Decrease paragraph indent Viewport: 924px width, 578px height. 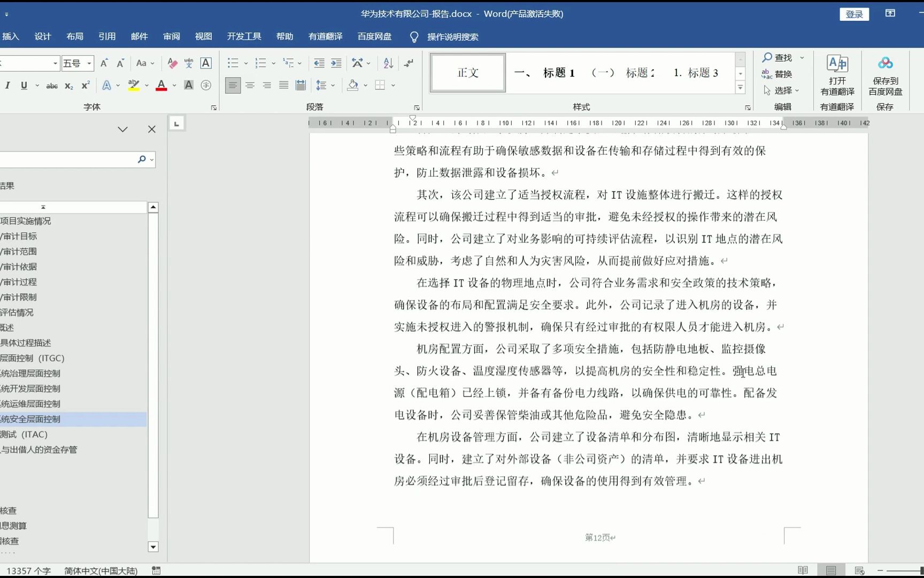(x=319, y=63)
